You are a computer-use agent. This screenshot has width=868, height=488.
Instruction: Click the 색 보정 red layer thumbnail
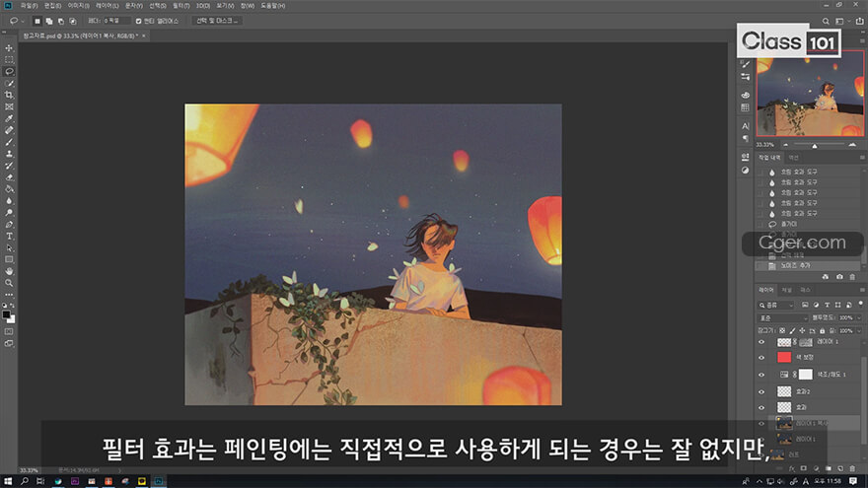[x=784, y=358]
